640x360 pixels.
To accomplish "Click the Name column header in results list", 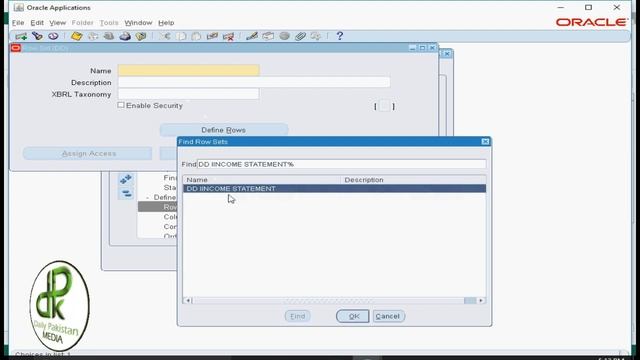I will (261, 180).
